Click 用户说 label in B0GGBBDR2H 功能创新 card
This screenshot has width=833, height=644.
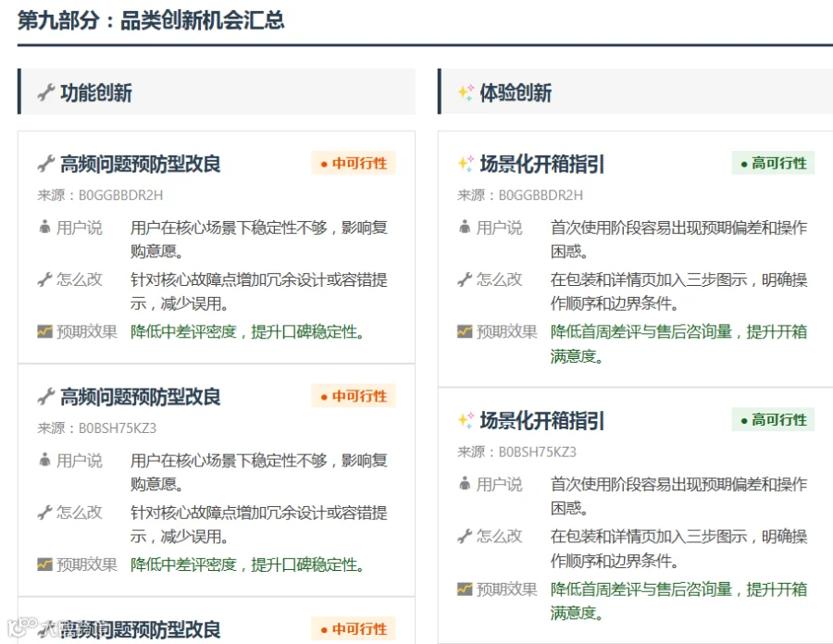(80, 228)
